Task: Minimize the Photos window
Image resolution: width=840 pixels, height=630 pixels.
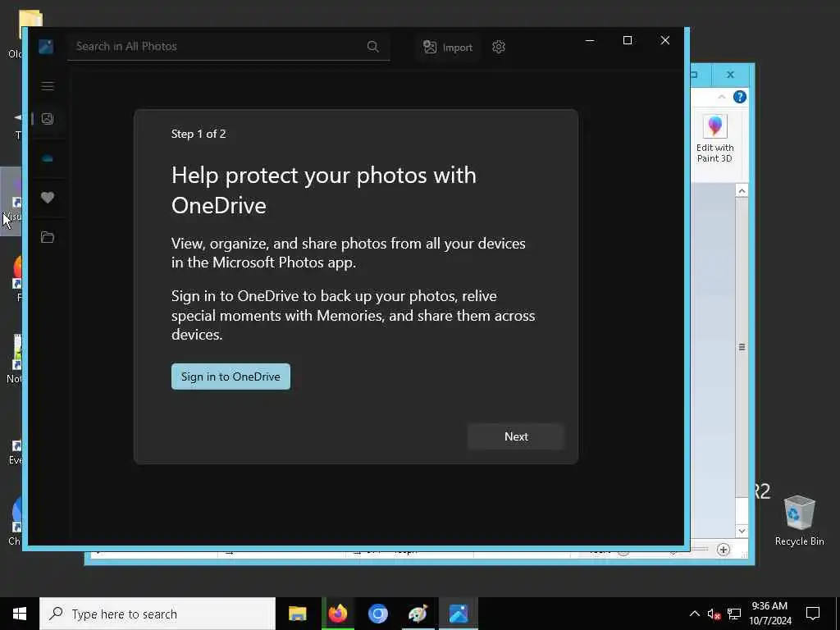Action: click(590, 40)
